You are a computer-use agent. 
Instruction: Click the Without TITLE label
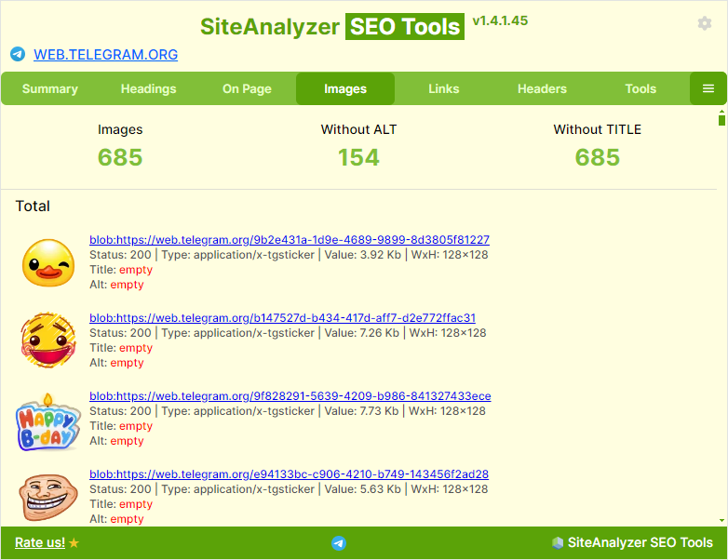click(598, 129)
